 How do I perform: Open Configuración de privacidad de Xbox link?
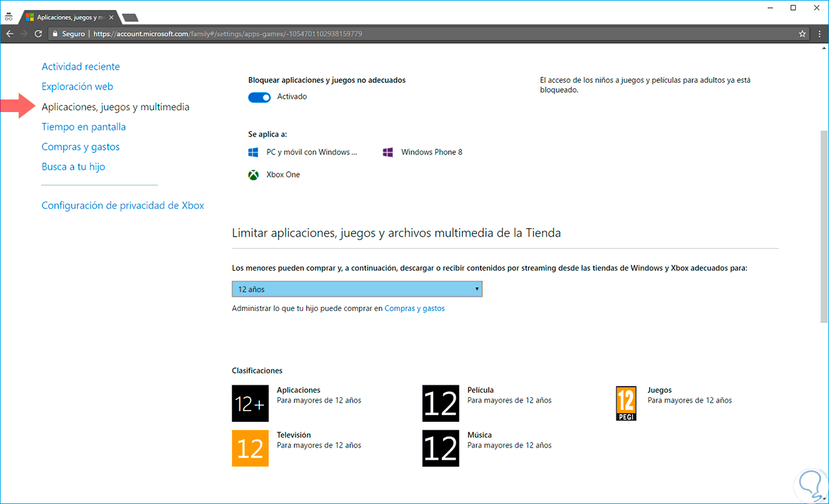pyautogui.click(x=123, y=206)
